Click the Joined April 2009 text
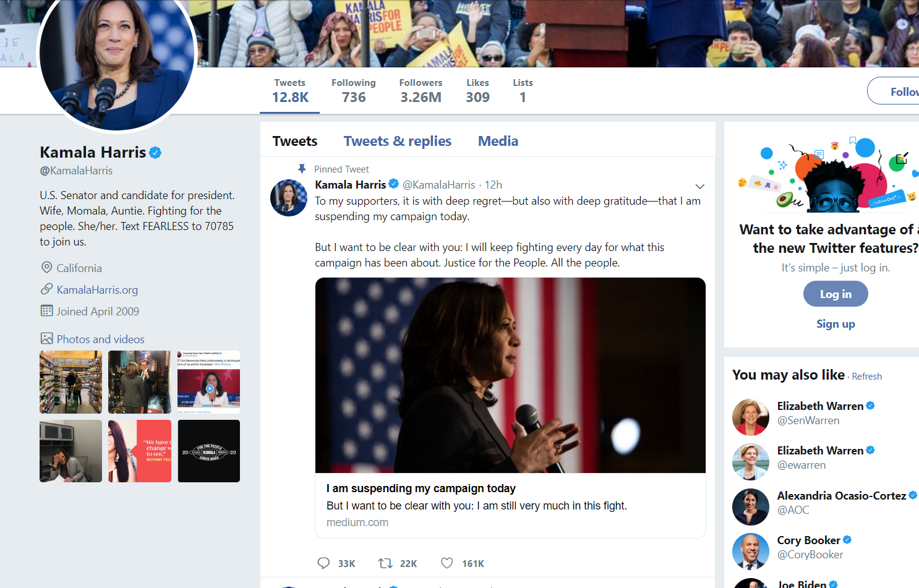This screenshot has width=919, height=588. (x=98, y=311)
